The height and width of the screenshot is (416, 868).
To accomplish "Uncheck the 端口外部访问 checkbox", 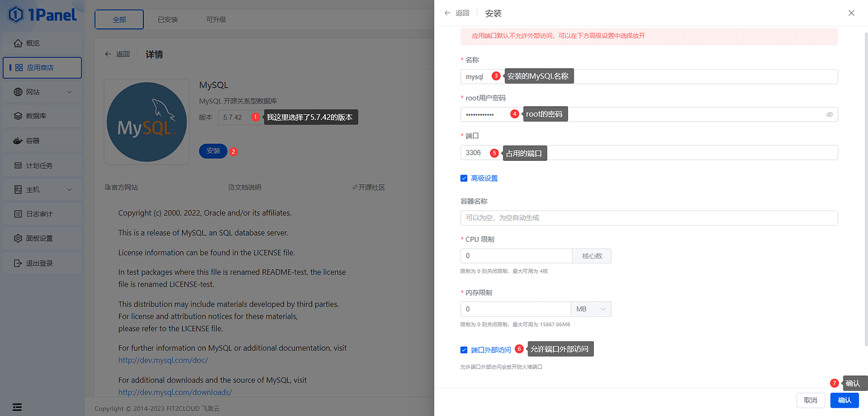I will click(x=464, y=350).
